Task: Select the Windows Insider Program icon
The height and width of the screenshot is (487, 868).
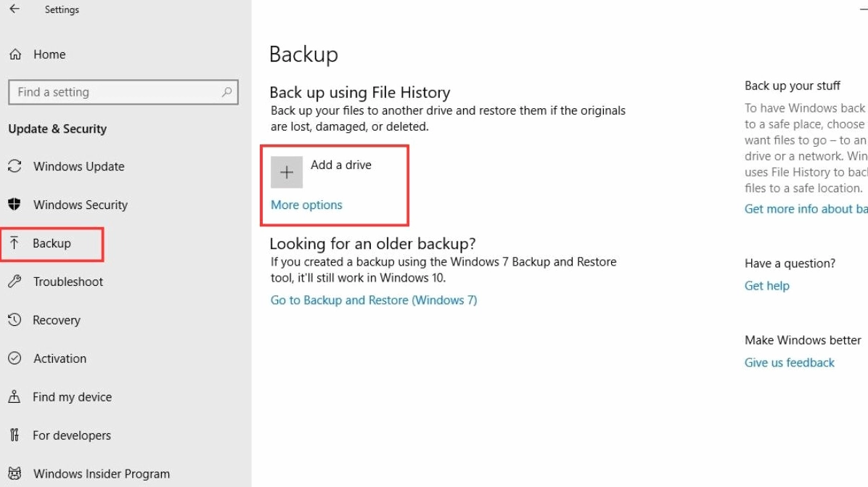Action: click(x=15, y=473)
